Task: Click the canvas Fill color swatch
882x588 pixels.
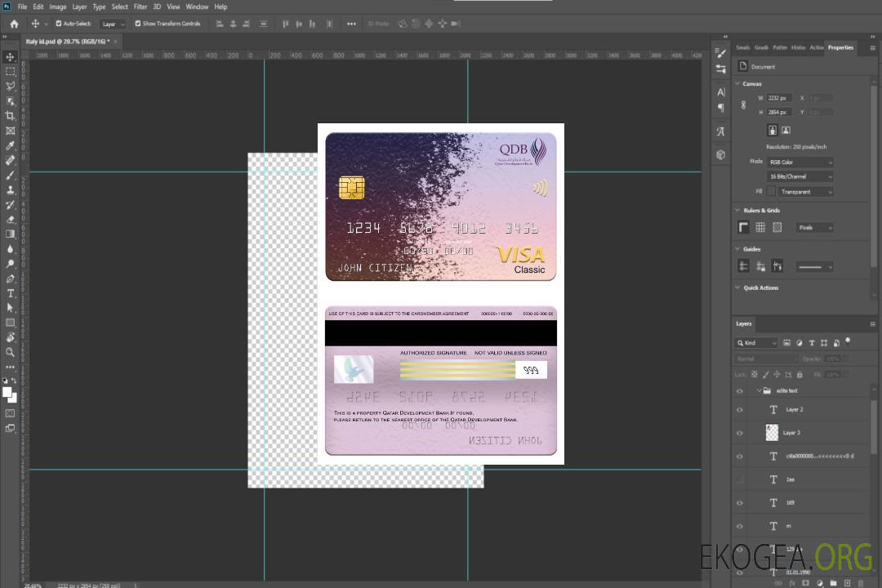Action: tap(771, 191)
